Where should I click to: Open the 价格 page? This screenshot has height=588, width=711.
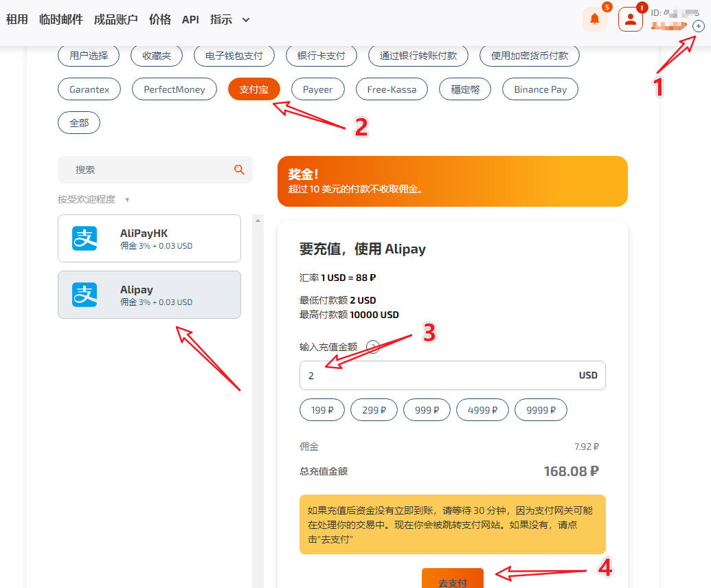point(160,19)
